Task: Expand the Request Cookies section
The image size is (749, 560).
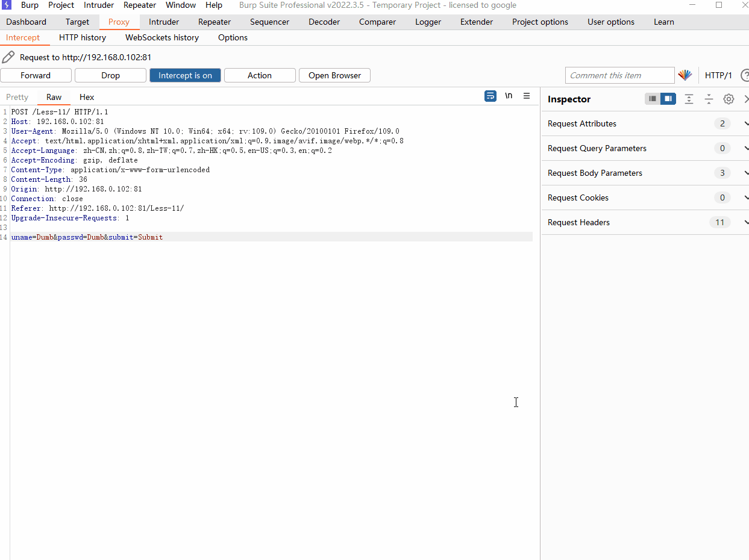Action: (x=645, y=198)
